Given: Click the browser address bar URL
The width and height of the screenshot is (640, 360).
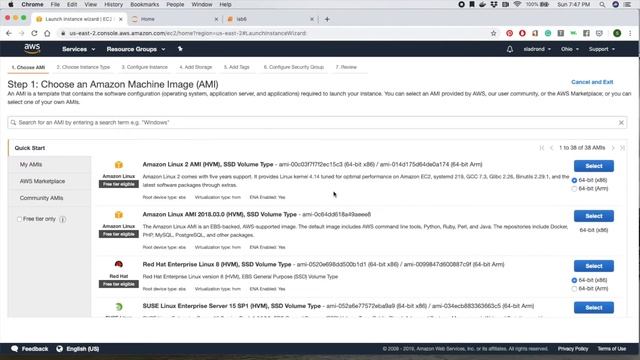Looking at the screenshot, I should click(188, 33).
